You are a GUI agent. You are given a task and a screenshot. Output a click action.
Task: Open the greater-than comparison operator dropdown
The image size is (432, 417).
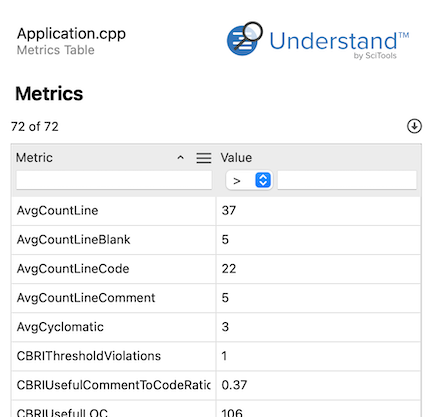[x=249, y=180]
